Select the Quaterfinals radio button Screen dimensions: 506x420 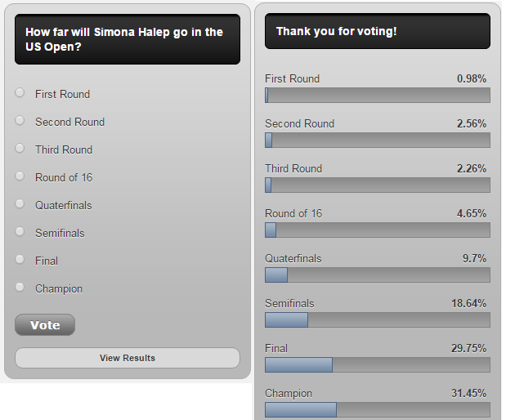pyautogui.click(x=20, y=204)
